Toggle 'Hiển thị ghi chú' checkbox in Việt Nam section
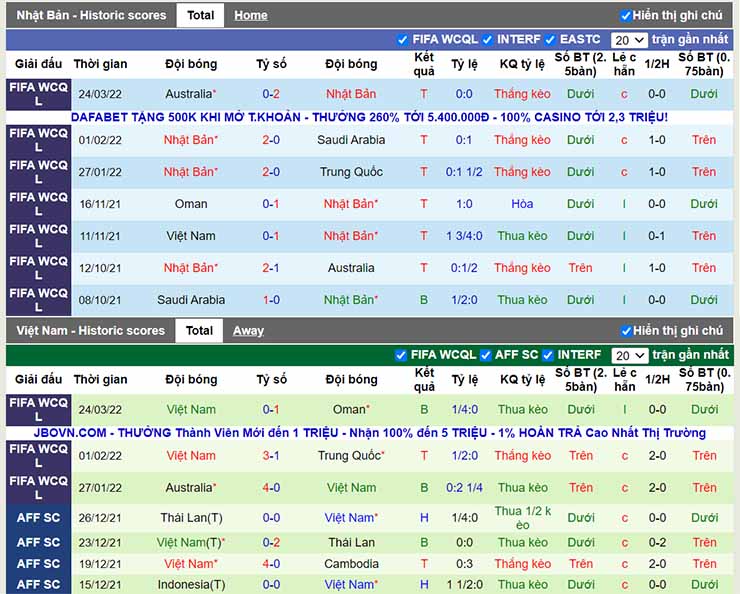Image resolution: width=740 pixels, height=594 pixels. click(626, 331)
